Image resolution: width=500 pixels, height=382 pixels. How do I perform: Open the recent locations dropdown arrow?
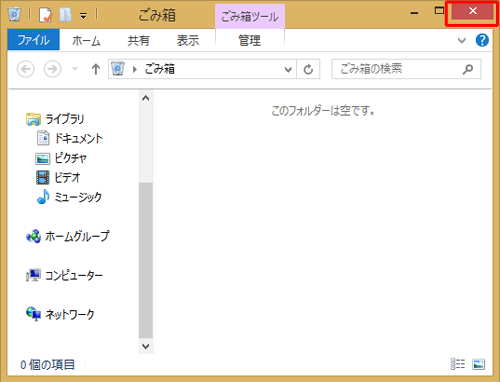coord(75,69)
